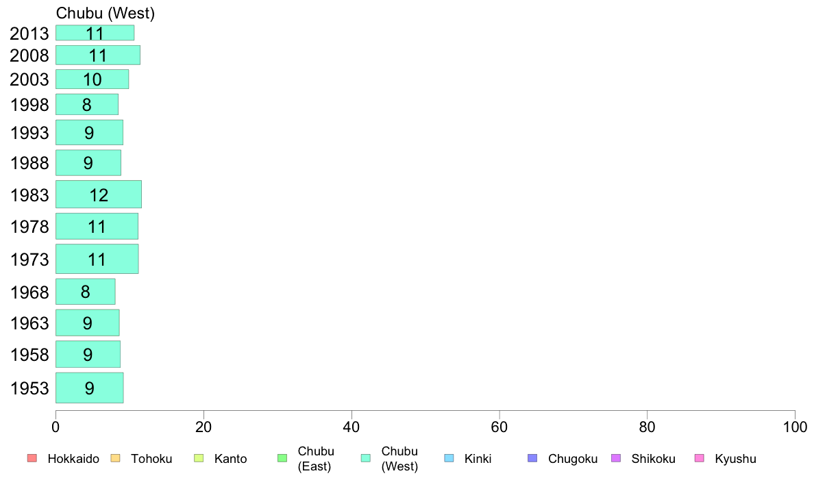Click the 1973 year axis label
The height and width of the screenshot is (504, 814).
click(29, 260)
